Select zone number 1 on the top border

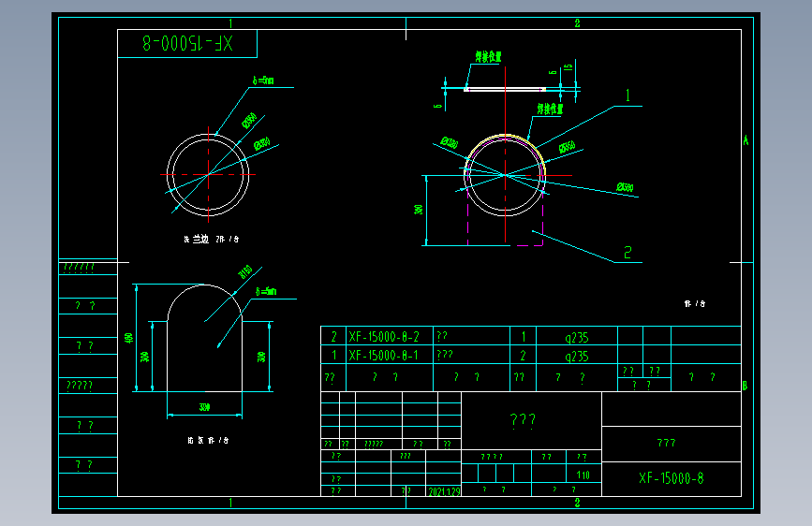click(x=231, y=23)
